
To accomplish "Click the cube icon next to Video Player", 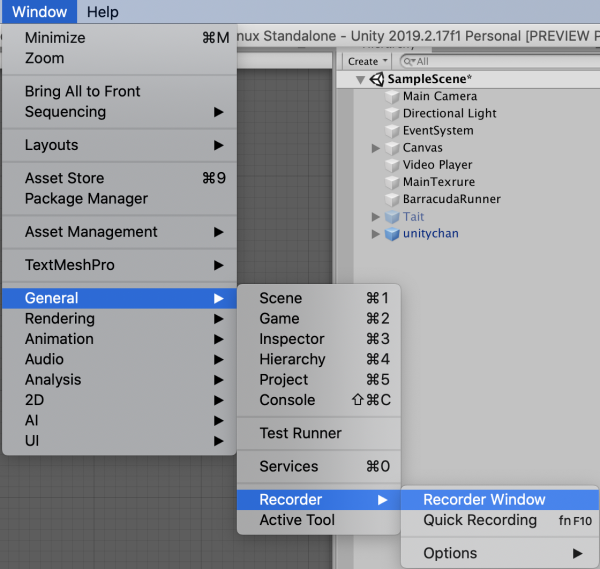I will [392, 165].
